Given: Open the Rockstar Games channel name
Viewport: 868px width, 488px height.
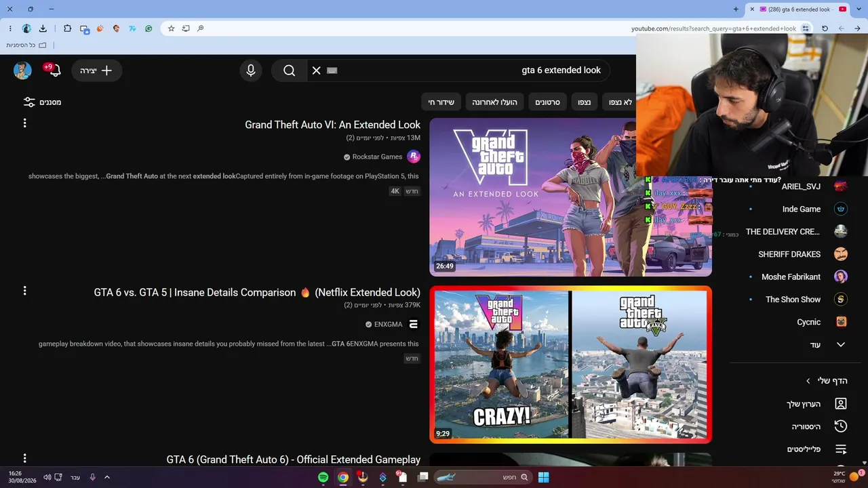Looking at the screenshot, I should tap(378, 157).
